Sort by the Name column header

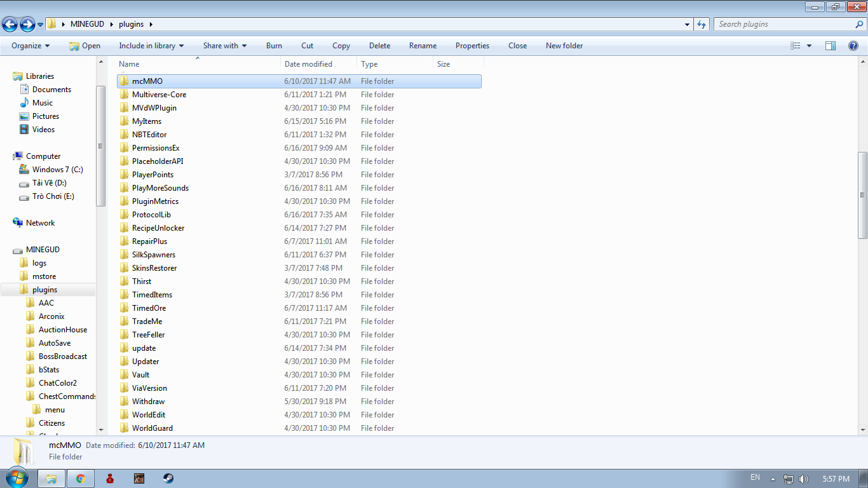[198, 64]
